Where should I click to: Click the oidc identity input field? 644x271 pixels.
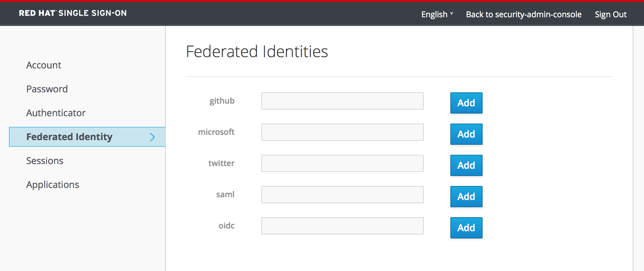[x=342, y=226]
